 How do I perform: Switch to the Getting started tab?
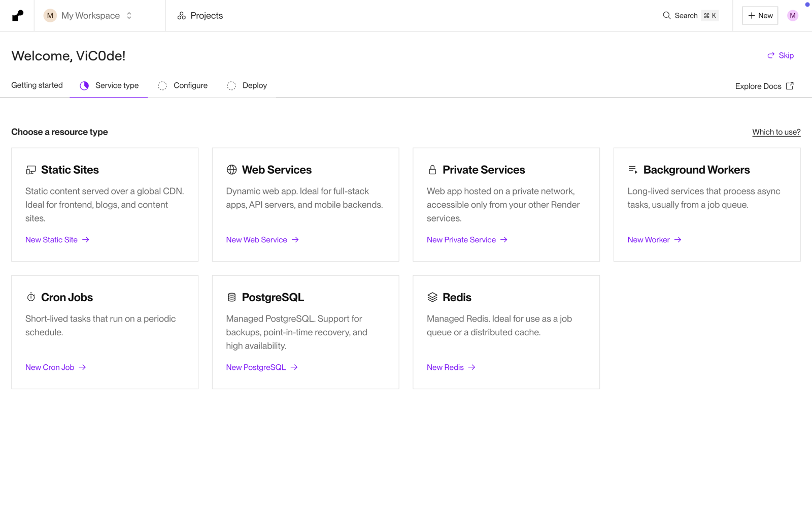(x=37, y=85)
